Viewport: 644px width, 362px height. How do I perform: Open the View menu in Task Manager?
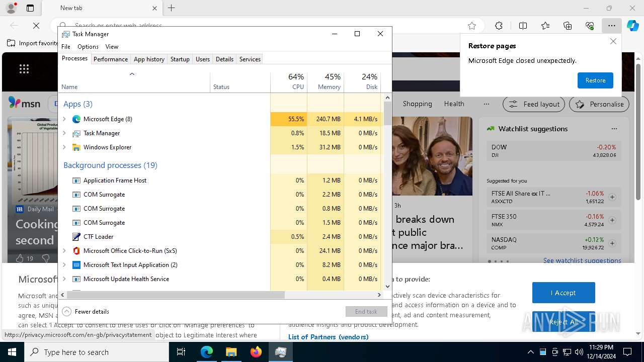[112, 47]
